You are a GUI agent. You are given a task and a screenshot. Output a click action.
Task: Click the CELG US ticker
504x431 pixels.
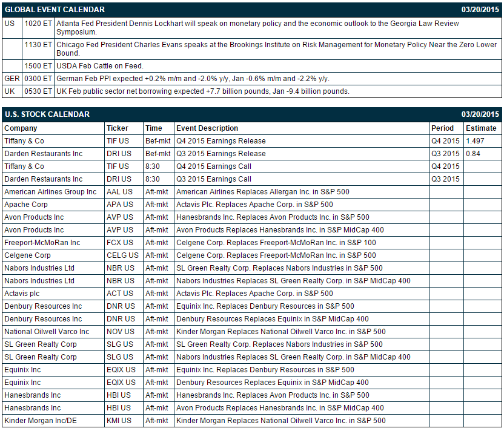(x=123, y=255)
